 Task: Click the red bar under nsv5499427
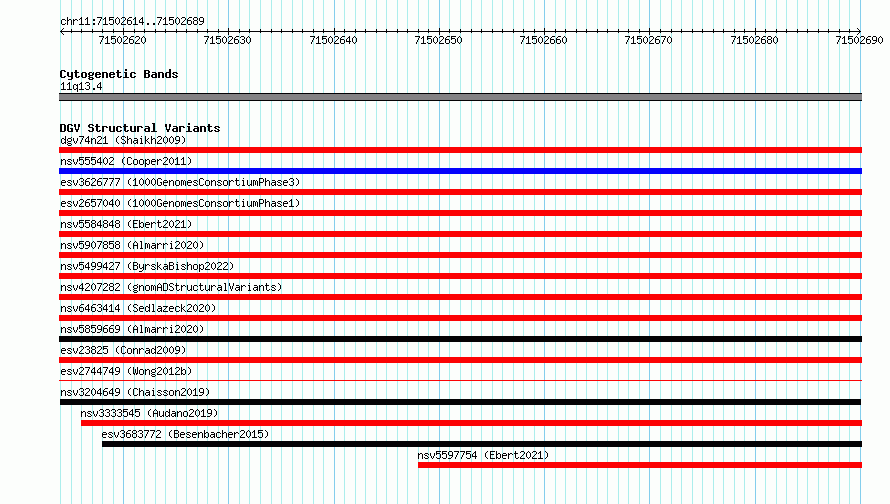click(x=460, y=276)
